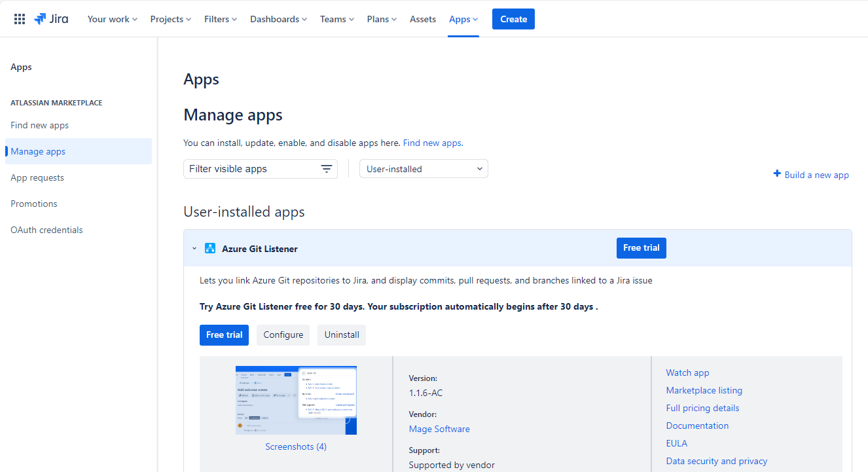Go to Assets in top navigation
The height and width of the screenshot is (472, 868).
click(423, 19)
